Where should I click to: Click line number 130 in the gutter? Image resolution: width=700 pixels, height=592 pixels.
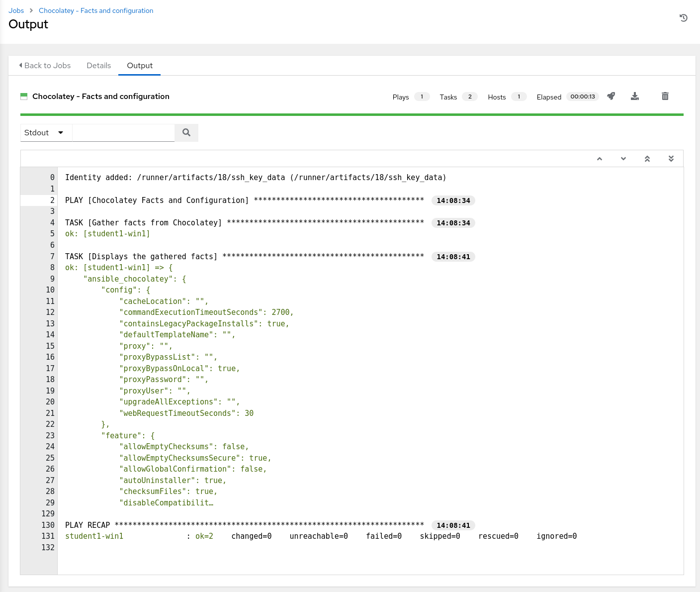48,525
